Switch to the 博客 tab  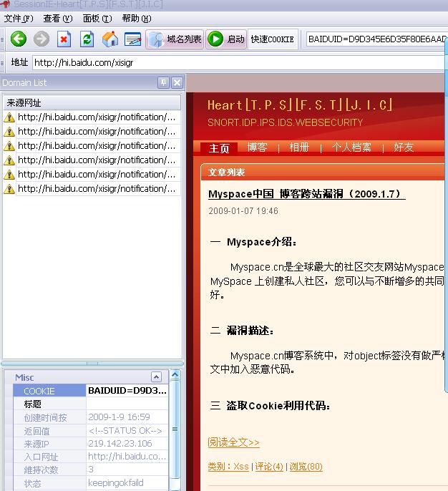258,147
